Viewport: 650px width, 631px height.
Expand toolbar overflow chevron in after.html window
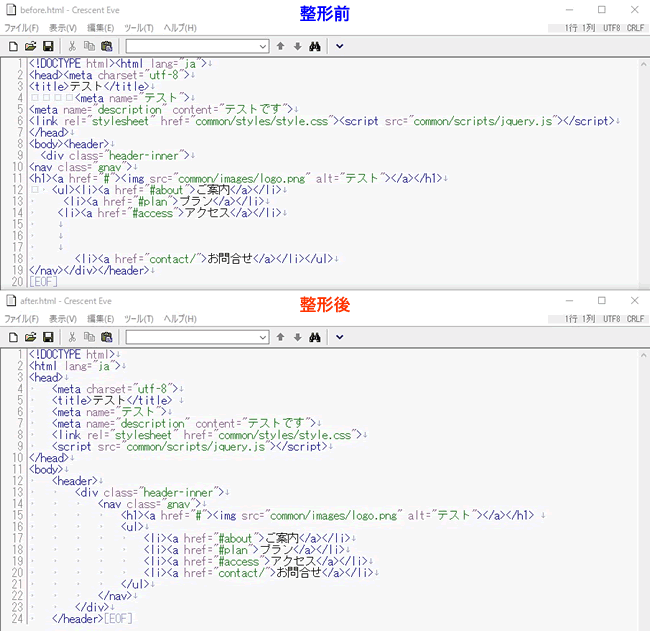coord(340,337)
